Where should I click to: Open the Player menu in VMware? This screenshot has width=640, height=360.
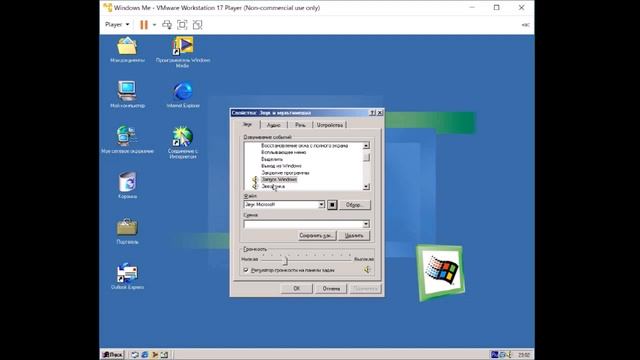click(x=117, y=24)
